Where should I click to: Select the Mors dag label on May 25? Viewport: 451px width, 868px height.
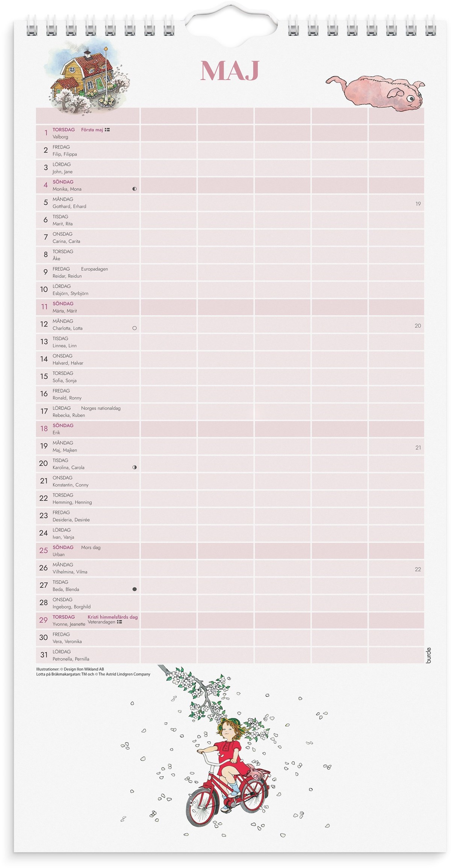pyautogui.click(x=91, y=548)
